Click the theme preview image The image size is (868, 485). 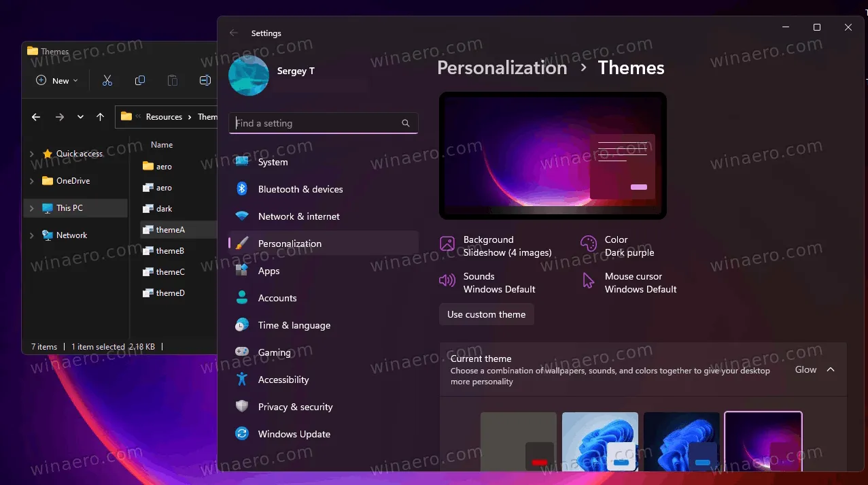pyautogui.click(x=553, y=156)
